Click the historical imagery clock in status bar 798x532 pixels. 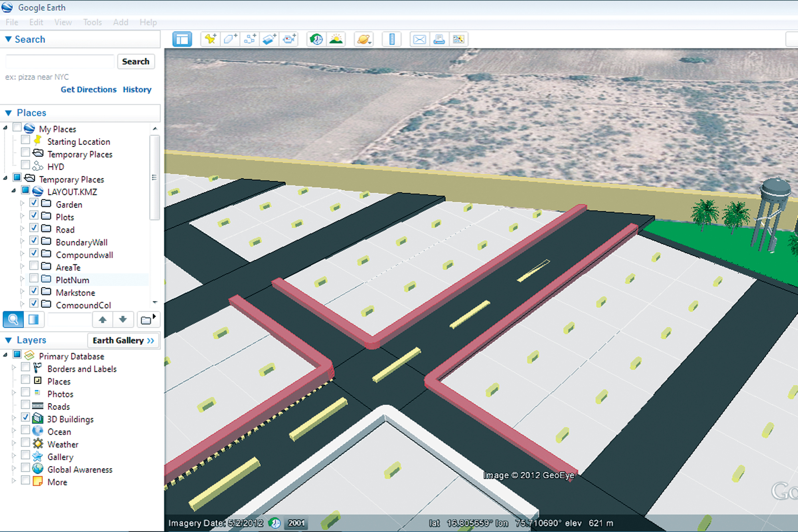(x=275, y=523)
